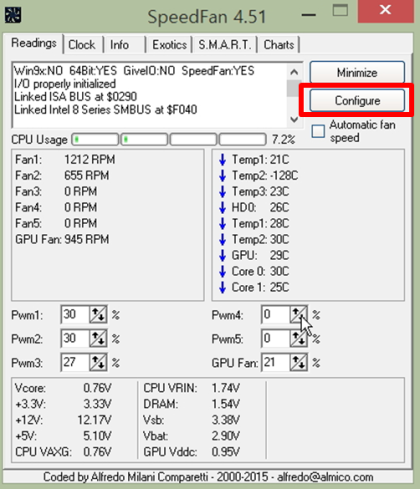Click the Pwm4 value field
The image size is (420, 489).
pyautogui.click(x=275, y=314)
